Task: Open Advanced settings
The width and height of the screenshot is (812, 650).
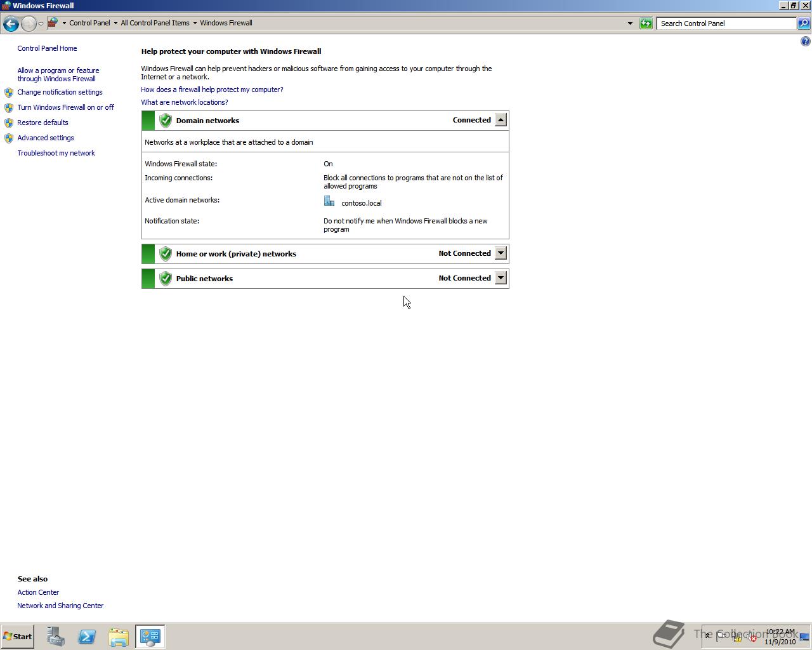Action: (x=46, y=138)
